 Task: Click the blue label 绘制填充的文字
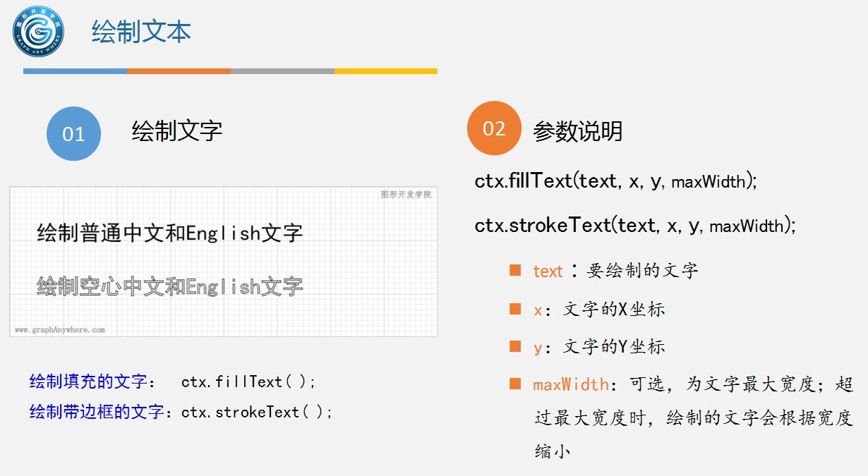[x=89, y=382]
